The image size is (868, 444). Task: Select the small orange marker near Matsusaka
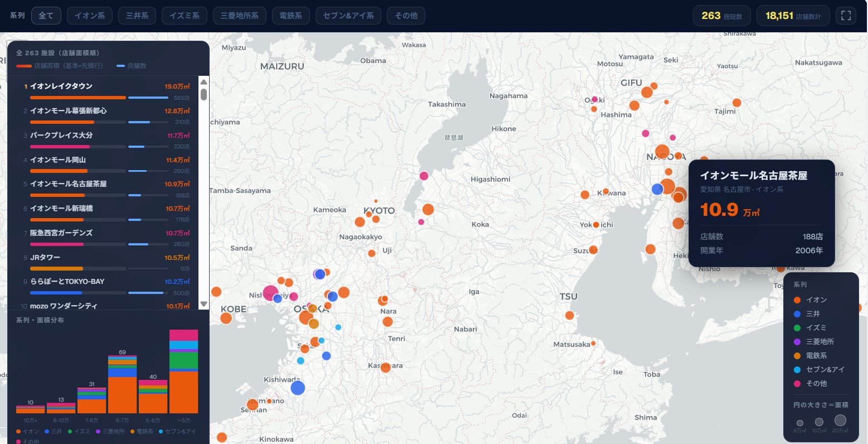(x=593, y=343)
